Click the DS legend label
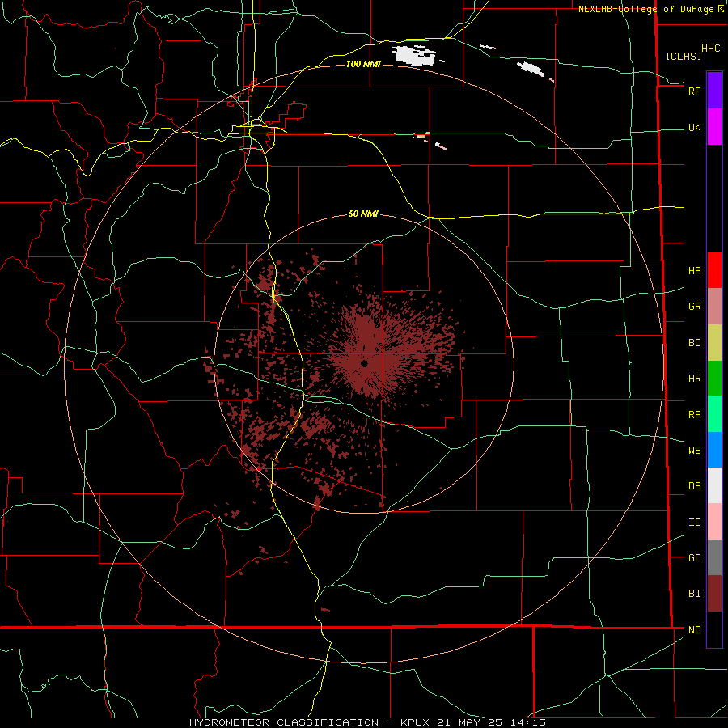Viewport: 728px width, 728px height. (x=694, y=485)
